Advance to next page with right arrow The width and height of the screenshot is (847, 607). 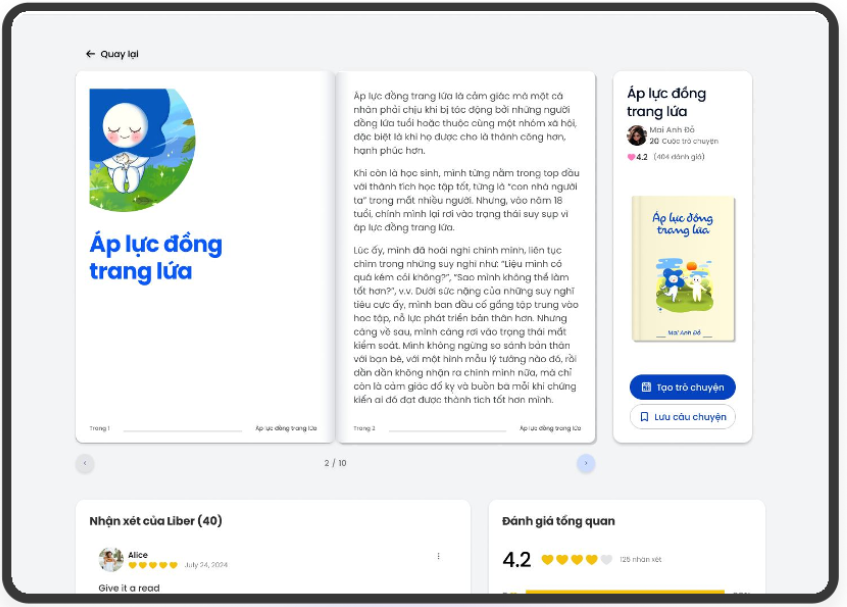click(586, 463)
